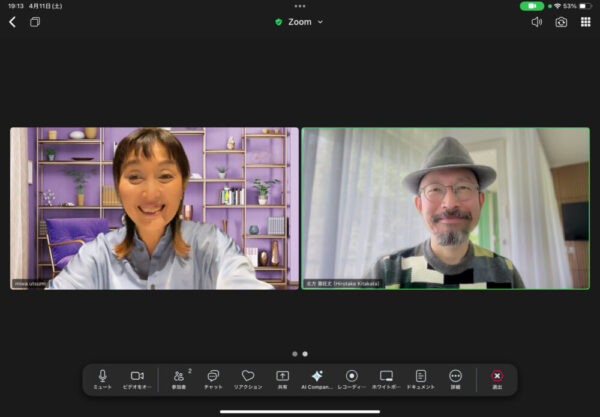Viewport: 600px width, 417px height.
Task: Expand the more options menu
Action: coord(455,377)
